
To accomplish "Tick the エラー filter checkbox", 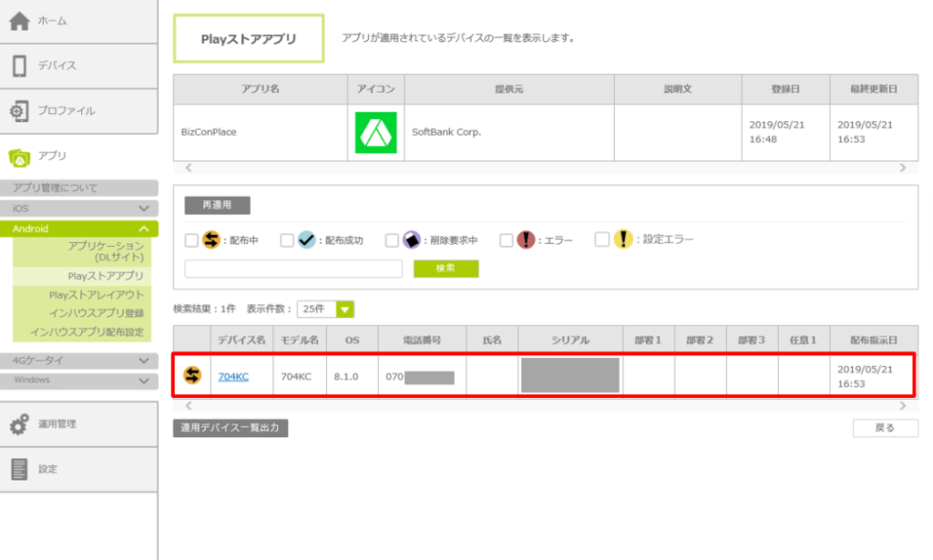I will coord(507,240).
